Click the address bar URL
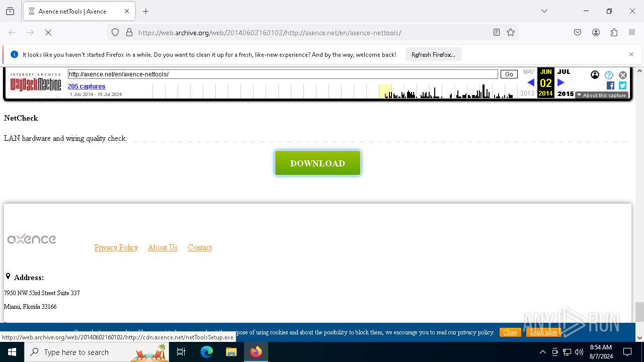644x362 pixels. 270,33
